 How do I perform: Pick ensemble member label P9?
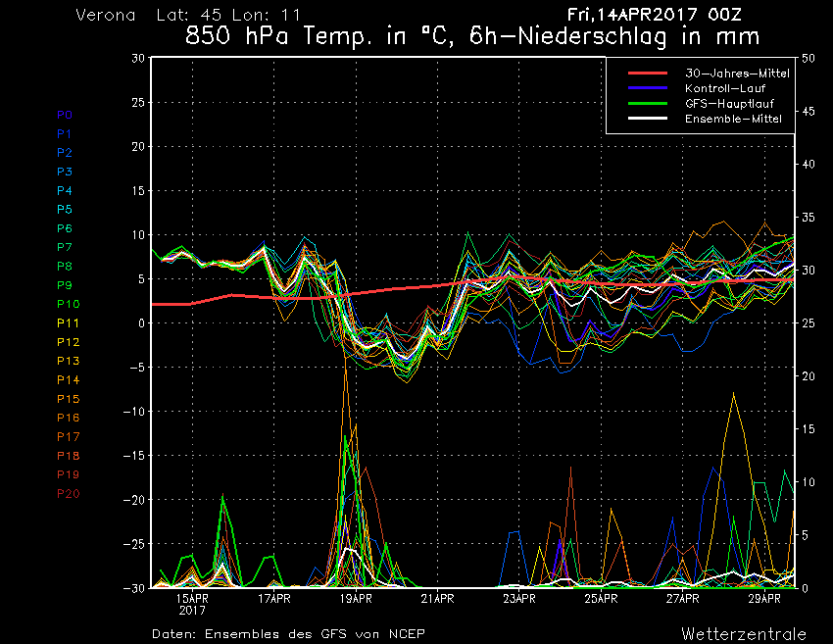pos(65,285)
